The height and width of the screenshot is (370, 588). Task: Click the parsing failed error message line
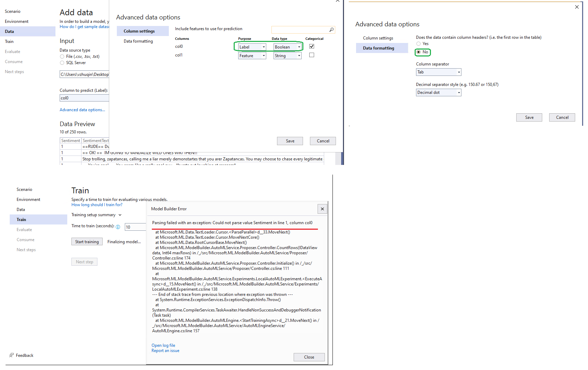click(x=232, y=223)
